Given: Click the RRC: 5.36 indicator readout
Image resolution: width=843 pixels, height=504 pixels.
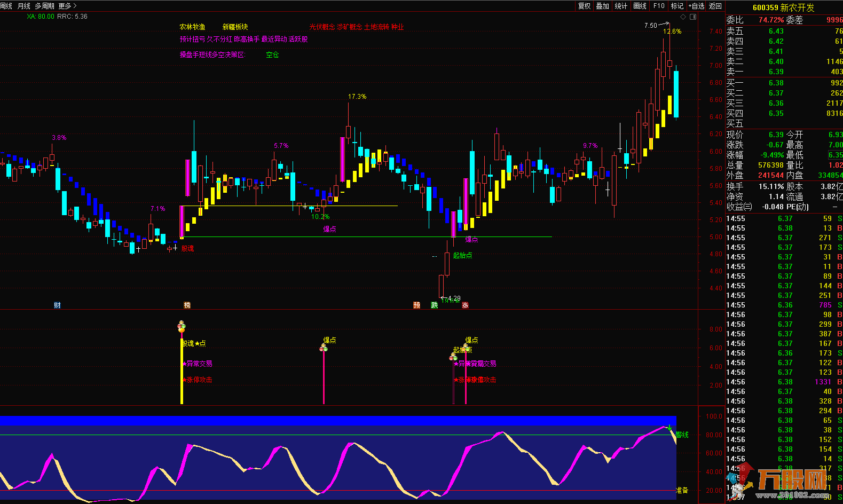Looking at the screenshot, I should coord(72,17).
